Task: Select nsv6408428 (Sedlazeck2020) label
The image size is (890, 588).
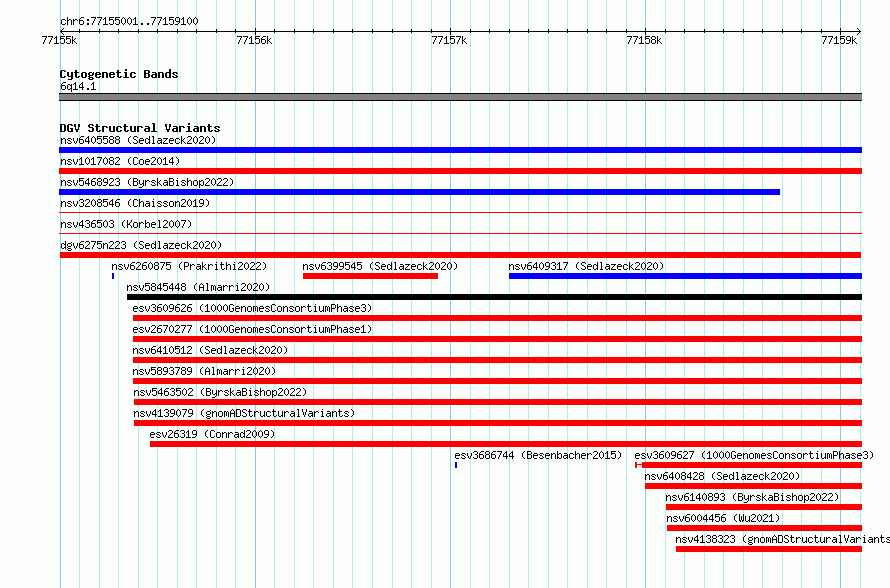Action: tap(722, 476)
